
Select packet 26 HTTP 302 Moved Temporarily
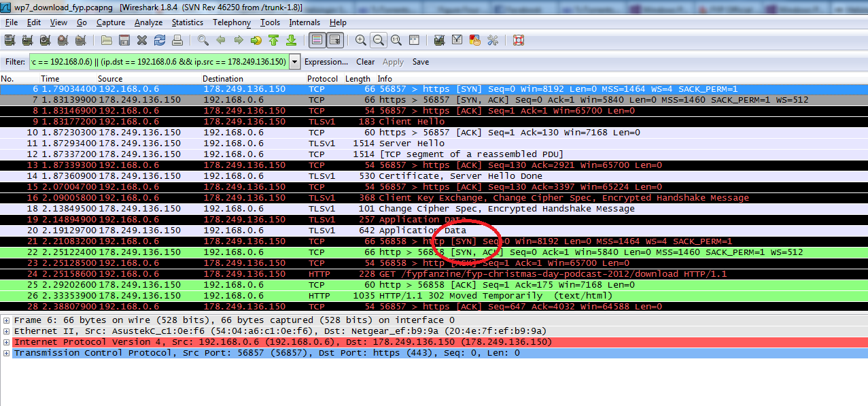tap(434, 296)
